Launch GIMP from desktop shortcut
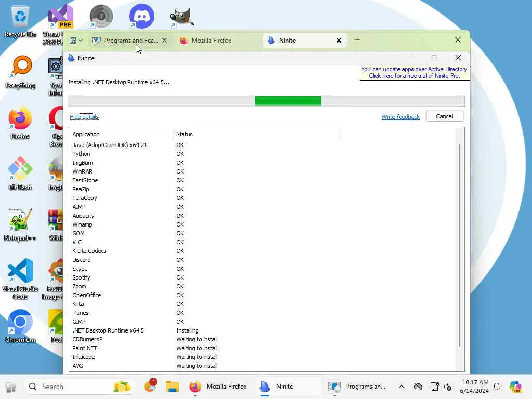532x399 pixels. [x=182, y=16]
